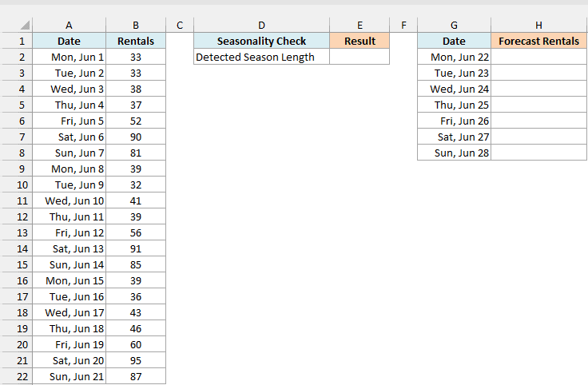Viewport: 588px width, 385px height.
Task: Select column C header
Action: coord(180,25)
